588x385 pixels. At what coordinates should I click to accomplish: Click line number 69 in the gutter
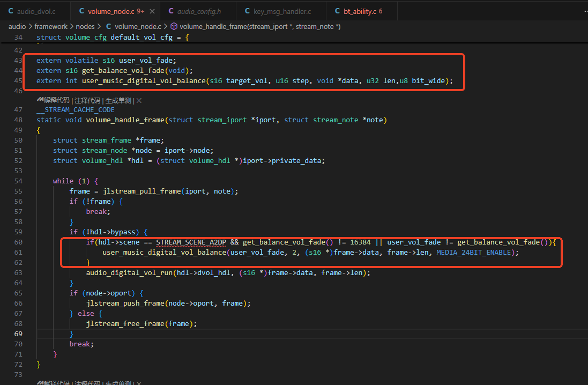(x=18, y=334)
